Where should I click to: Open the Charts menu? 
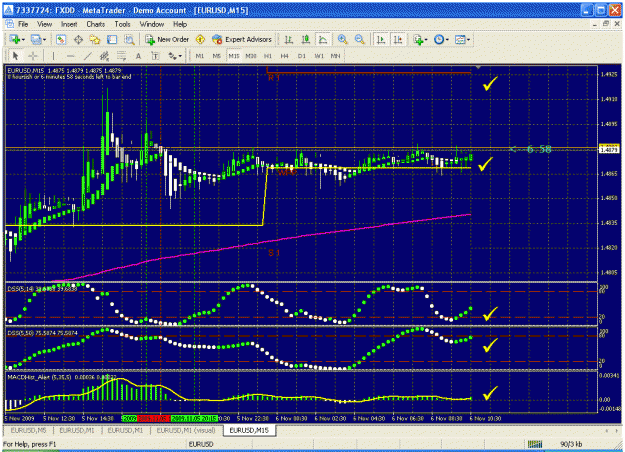pyautogui.click(x=96, y=24)
